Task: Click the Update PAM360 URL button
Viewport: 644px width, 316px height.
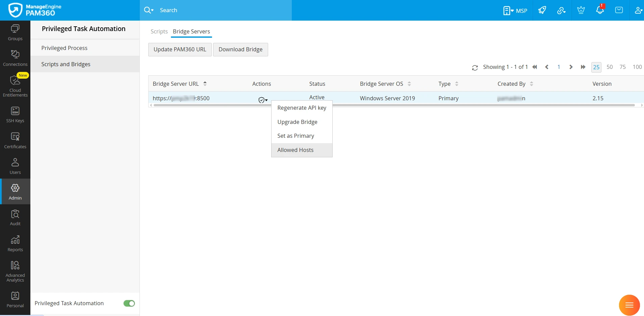Action: click(x=180, y=49)
